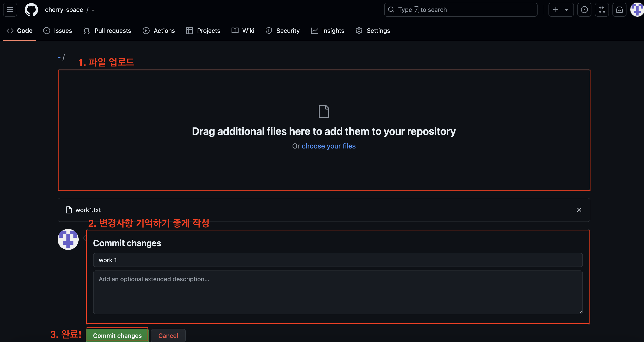Cancel the file upload
644x342 pixels.
pos(168,335)
